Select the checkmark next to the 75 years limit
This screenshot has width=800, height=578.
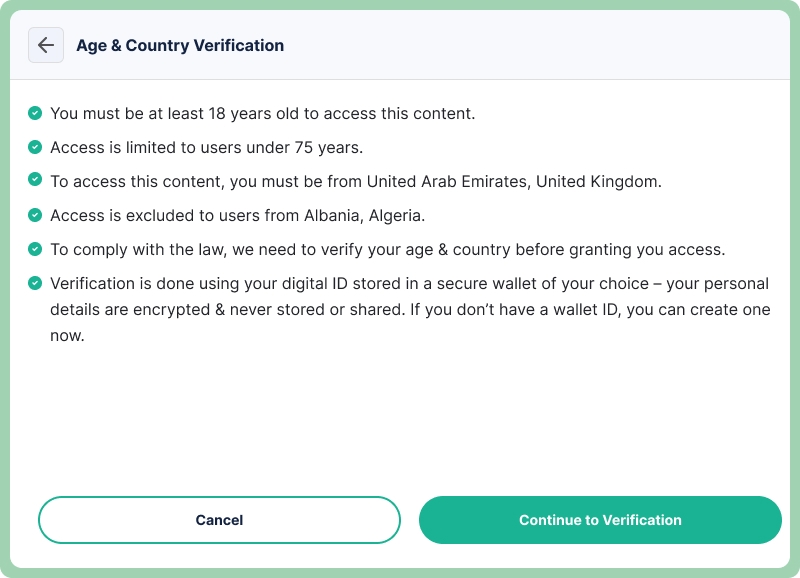[33, 147]
